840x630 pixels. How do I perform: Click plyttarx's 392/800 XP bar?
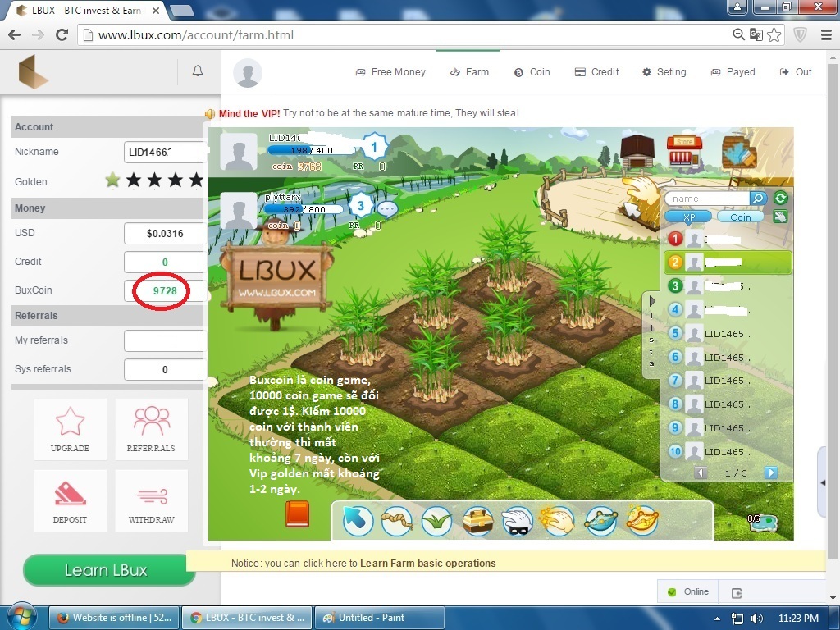point(303,209)
